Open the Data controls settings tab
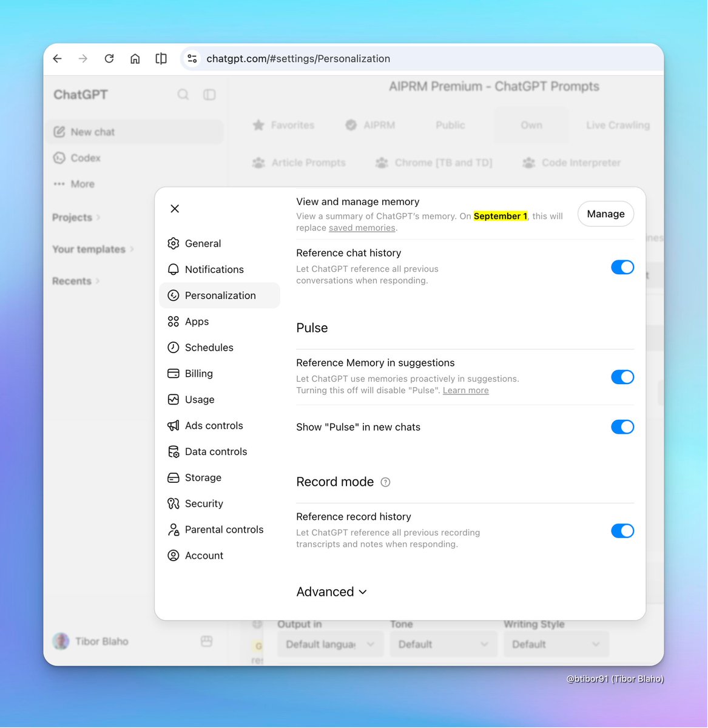This screenshot has height=728, width=708. click(220, 452)
